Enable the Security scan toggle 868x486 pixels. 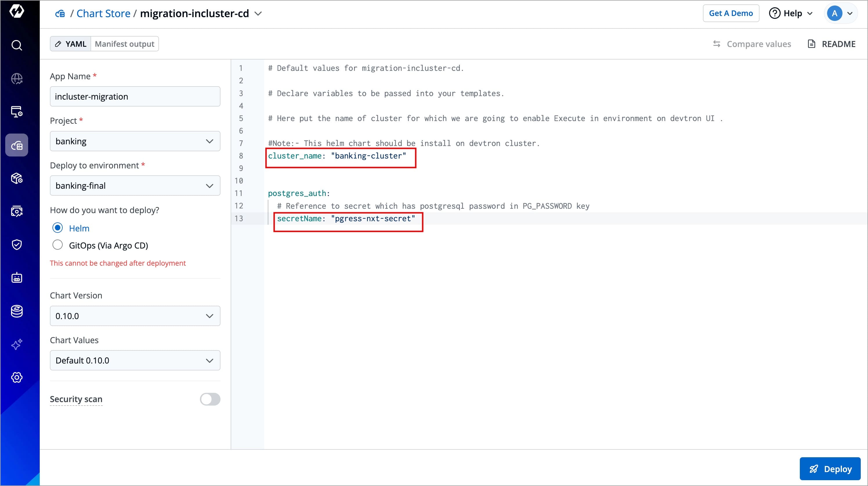pyautogui.click(x=210, y=399)
